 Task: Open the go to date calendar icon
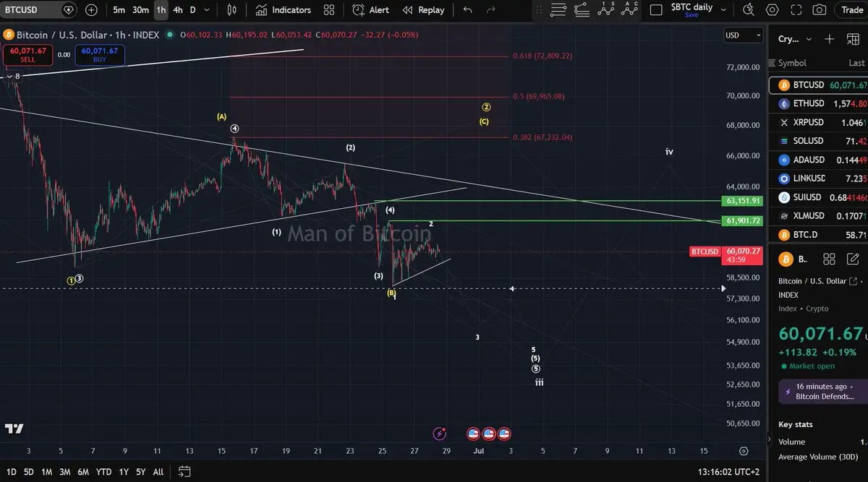coord(184,472)
